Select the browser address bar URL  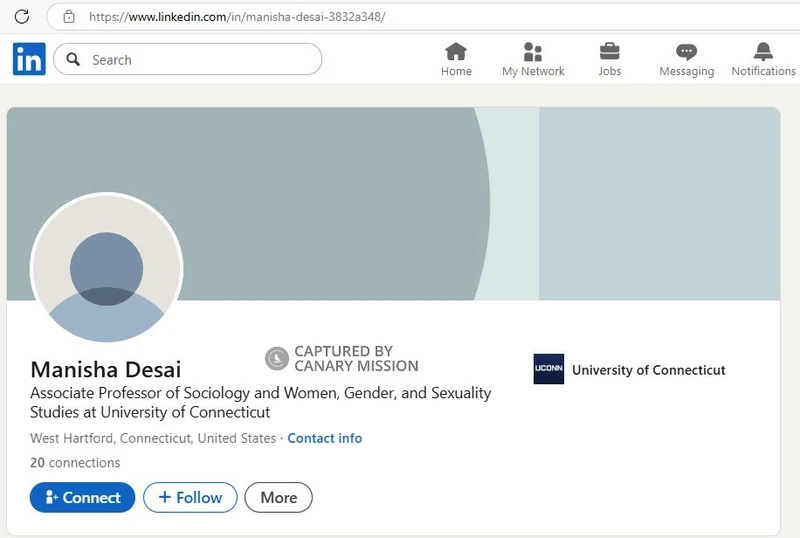pos(237,17)
